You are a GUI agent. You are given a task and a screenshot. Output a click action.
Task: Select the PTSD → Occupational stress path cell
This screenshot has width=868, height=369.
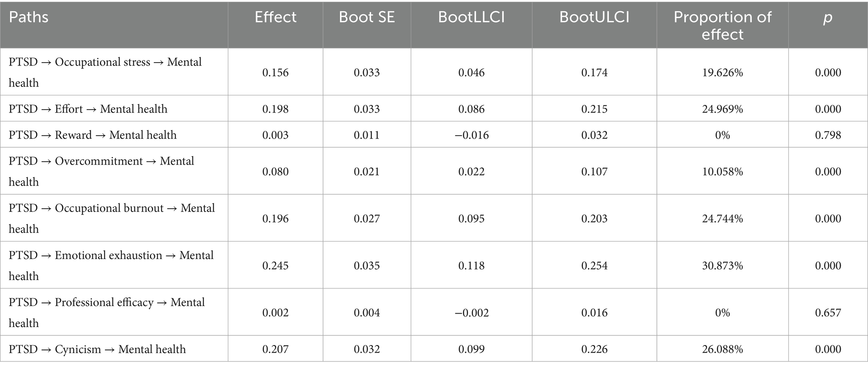(105, 72)
